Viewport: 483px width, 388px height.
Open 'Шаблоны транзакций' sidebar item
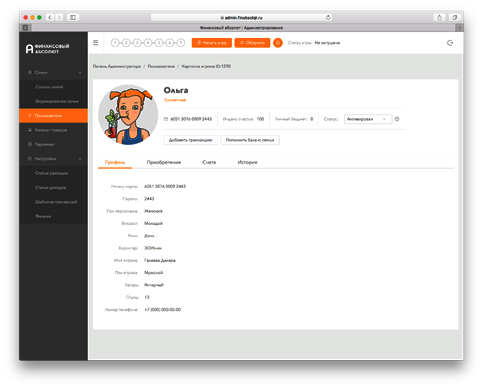pyautogui.click(x=53, y=202)
